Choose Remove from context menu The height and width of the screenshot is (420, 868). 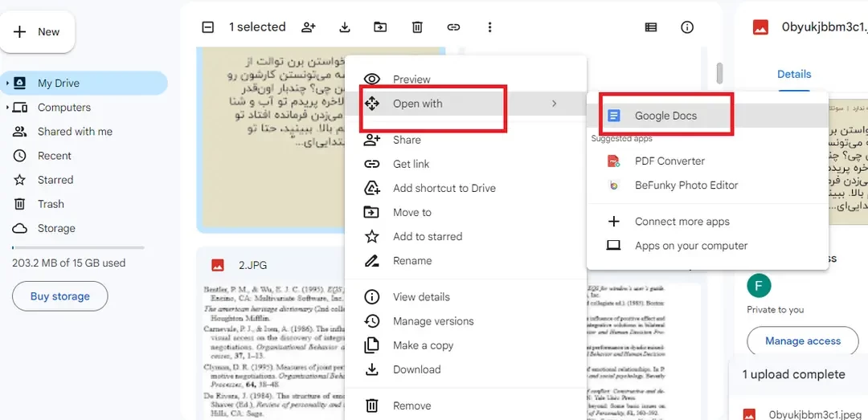tap(465, 406)
